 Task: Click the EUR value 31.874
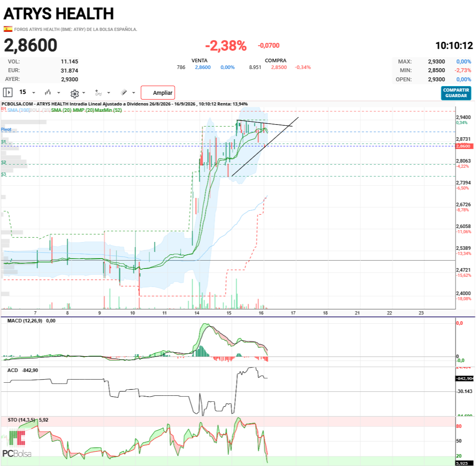click(69, 71)
